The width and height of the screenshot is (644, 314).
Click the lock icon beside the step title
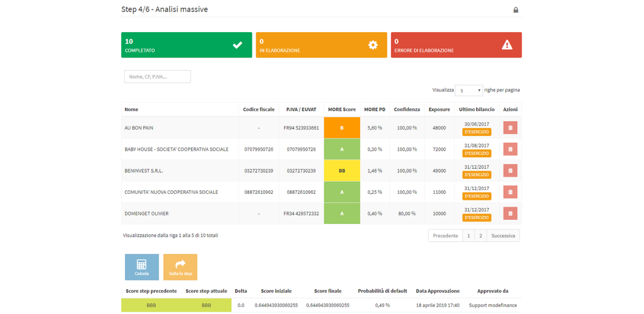[x=516, y=10]
